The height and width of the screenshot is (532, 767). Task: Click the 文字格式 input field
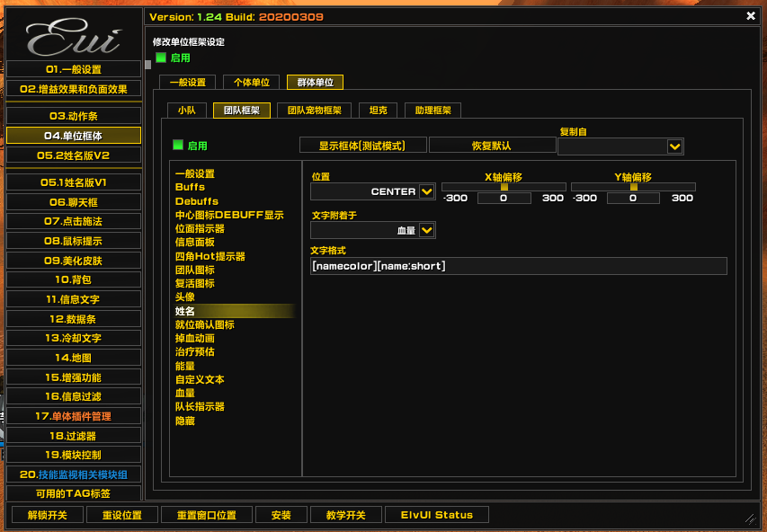coord(518,266)
